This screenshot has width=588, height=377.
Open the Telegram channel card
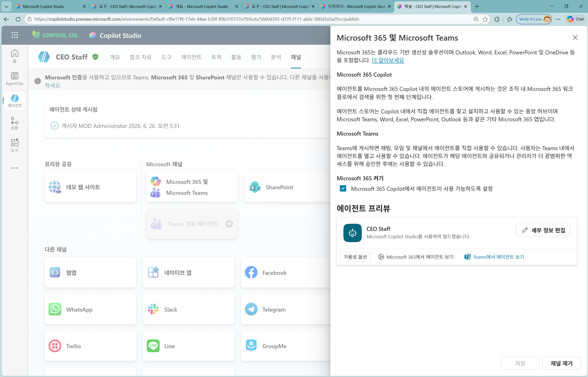click(286, 309)
